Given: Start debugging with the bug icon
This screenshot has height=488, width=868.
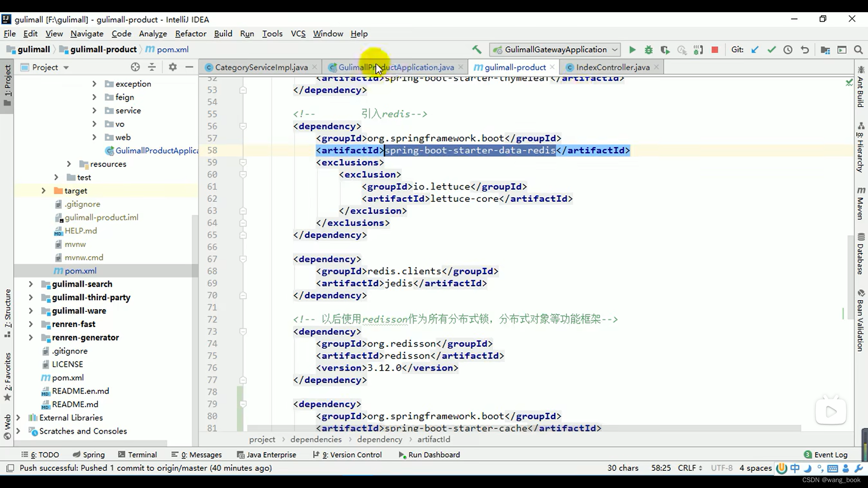Looking at the screenshot, I should point(649,50).
